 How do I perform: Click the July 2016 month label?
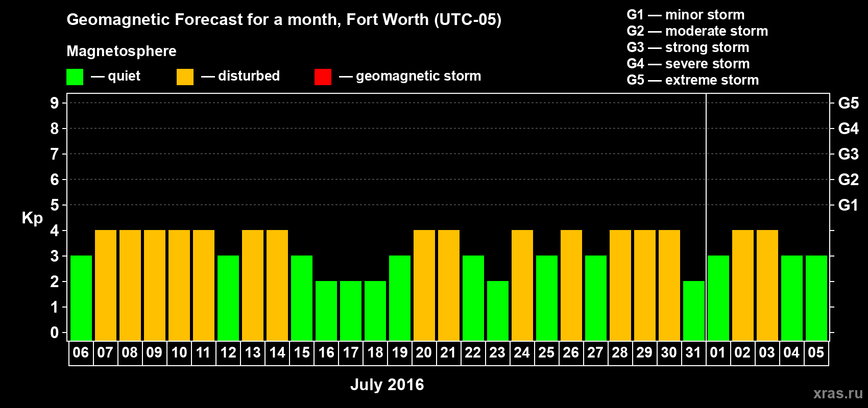point(387,385)
